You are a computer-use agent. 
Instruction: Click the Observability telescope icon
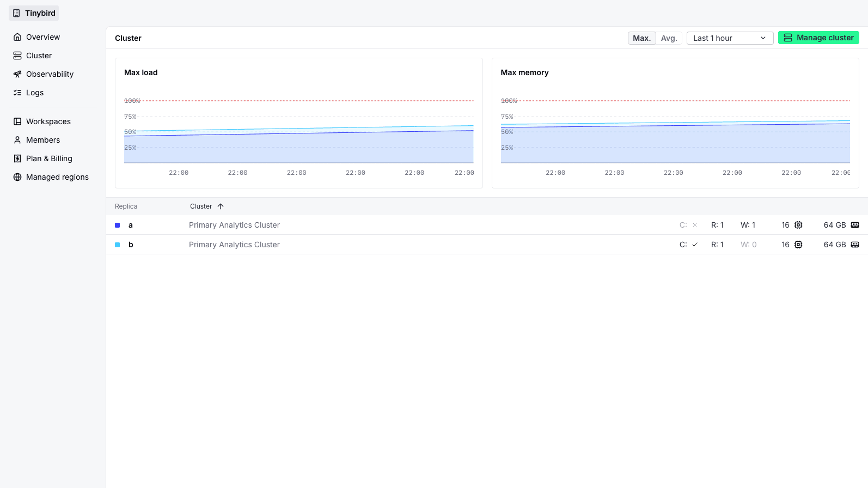(17, 74)
